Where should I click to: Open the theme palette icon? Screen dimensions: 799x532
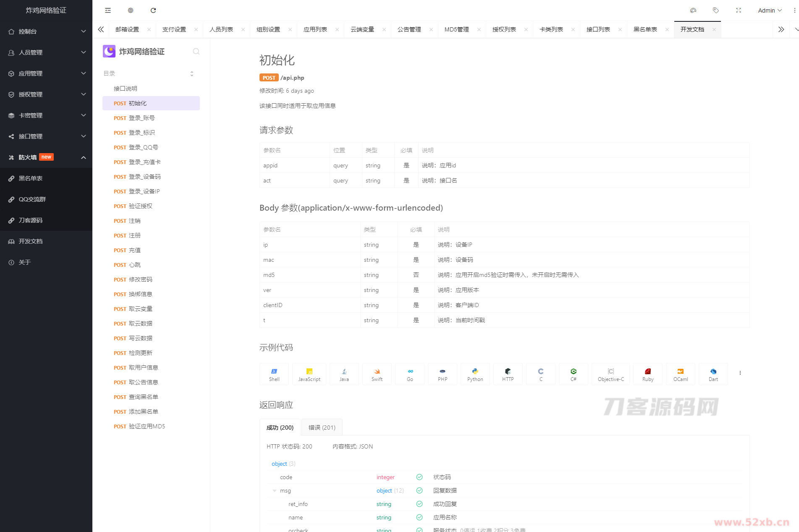pos(693,10)
